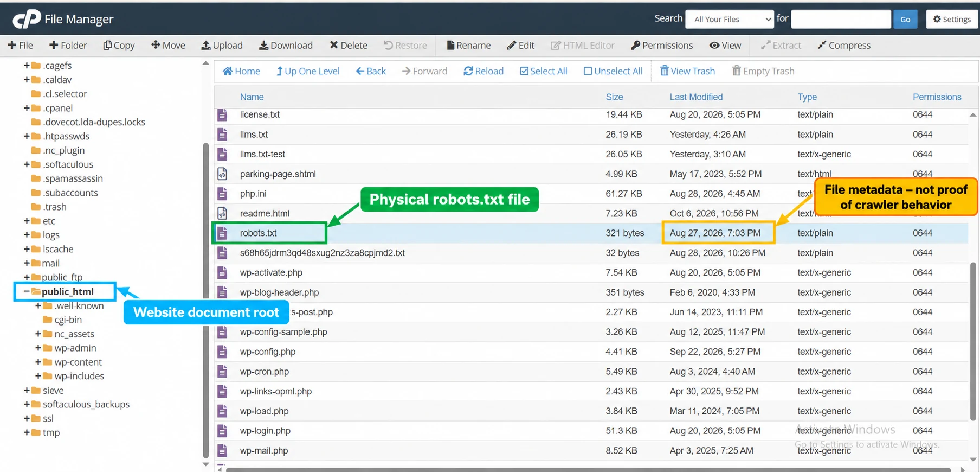Sort by Last Modified column
Screen dimensions: 980x472
696,97
